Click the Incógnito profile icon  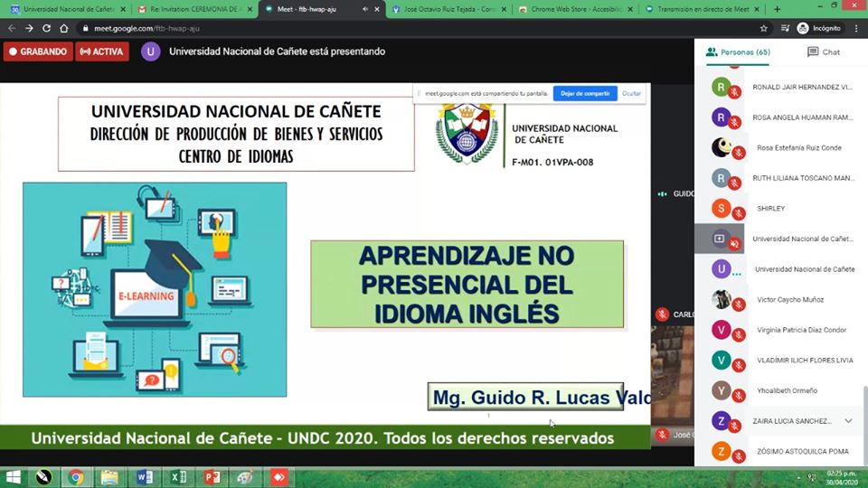(x=819, y=28)
